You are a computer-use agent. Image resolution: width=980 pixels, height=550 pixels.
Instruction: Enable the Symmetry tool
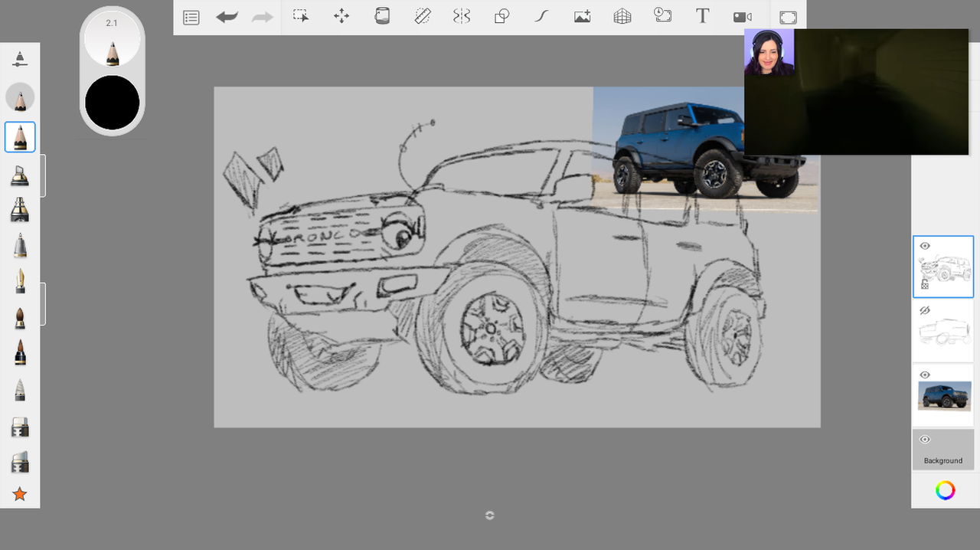(462, 16)
